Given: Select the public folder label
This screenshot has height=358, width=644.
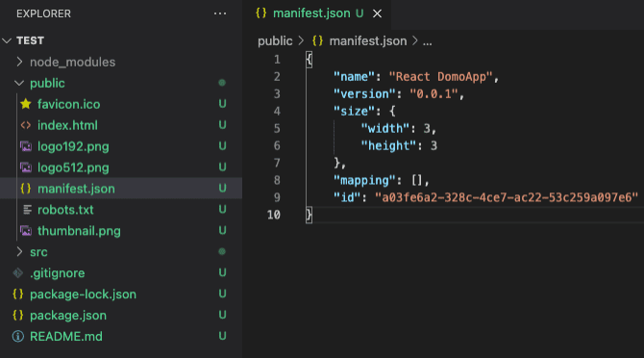Looking at the screenshot, I should (x=47, y=83).
